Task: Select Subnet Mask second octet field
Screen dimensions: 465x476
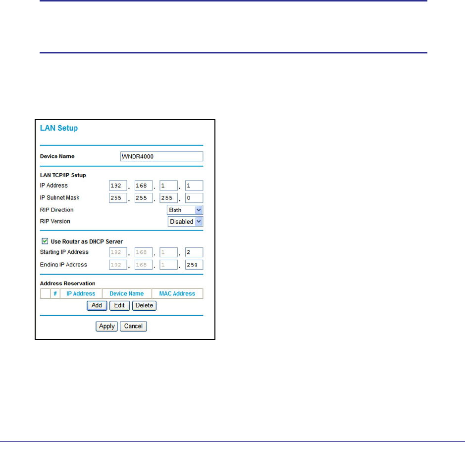Action: 143,198
